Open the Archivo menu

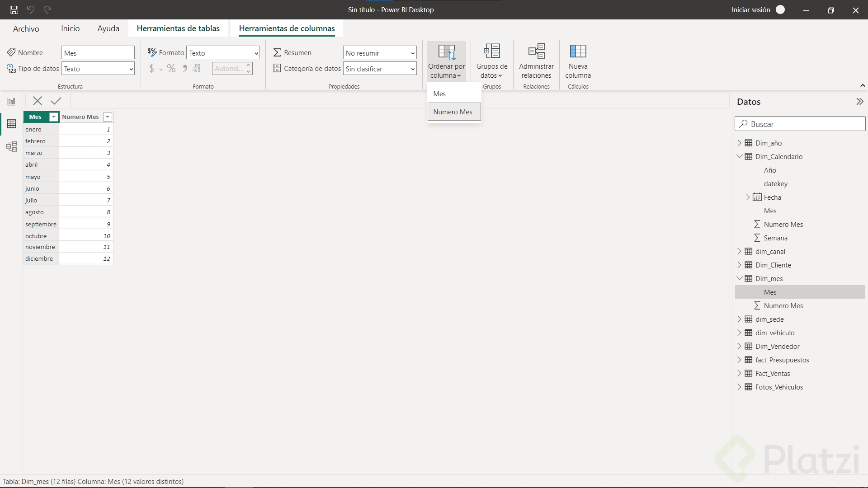[x=26, y=28]
